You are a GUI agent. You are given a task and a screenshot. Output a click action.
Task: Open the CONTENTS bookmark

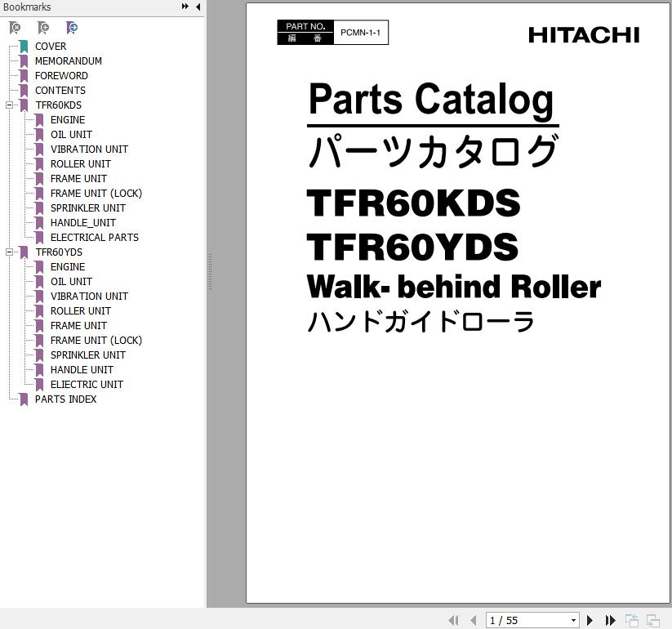click(60, 91)
